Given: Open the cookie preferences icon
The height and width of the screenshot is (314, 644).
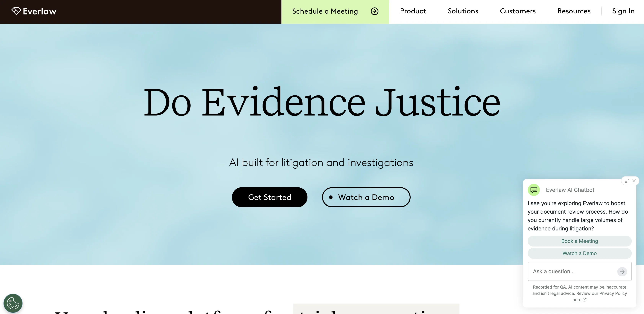Looking at the screenshot, I should [x=13, y=303].
